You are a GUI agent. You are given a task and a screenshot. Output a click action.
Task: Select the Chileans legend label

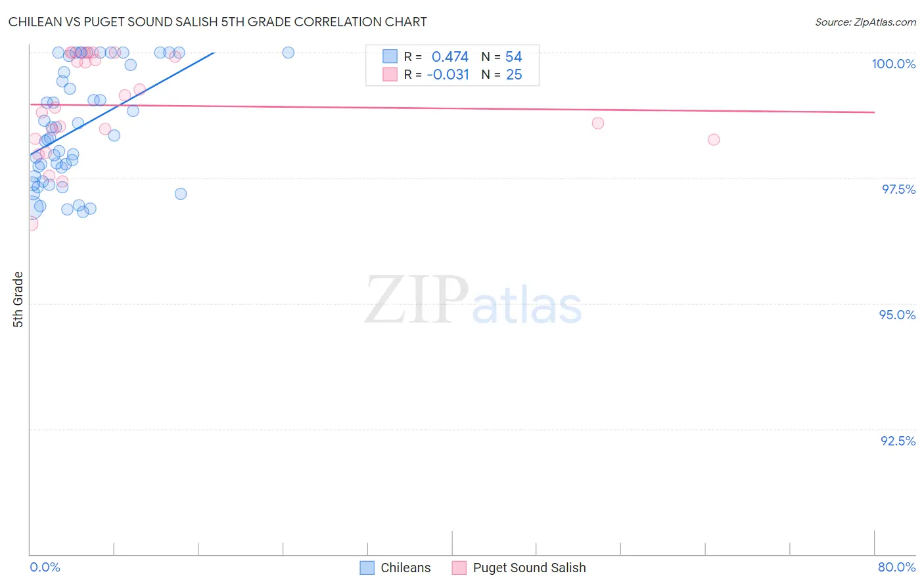405,568
